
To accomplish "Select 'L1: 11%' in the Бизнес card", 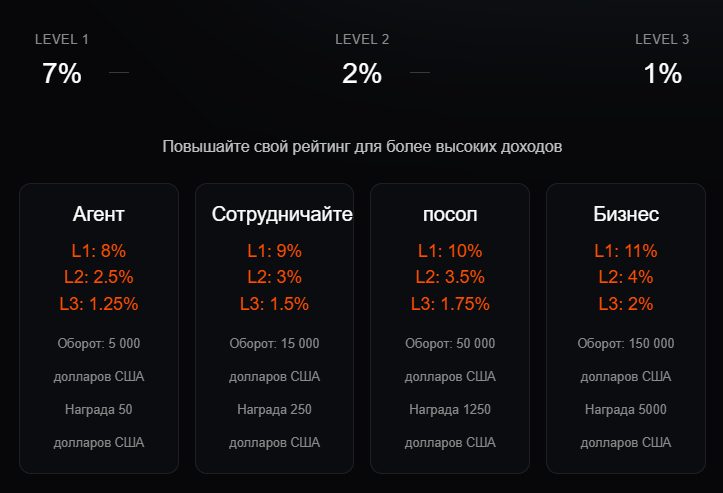I will [x=626, y=251].
